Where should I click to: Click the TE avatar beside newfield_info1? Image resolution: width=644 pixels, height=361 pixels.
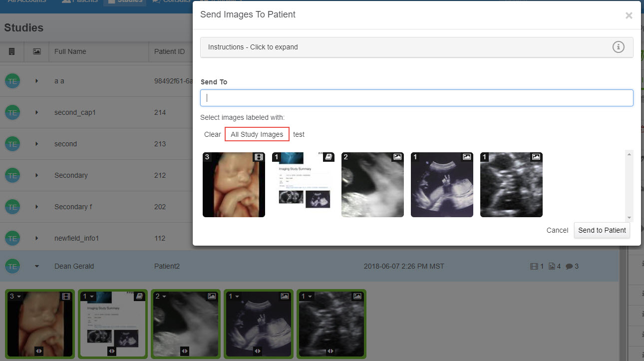(12, 238)
